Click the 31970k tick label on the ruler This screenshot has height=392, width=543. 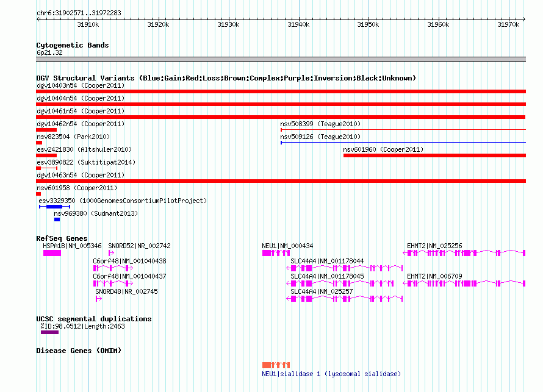pos(508,24)
